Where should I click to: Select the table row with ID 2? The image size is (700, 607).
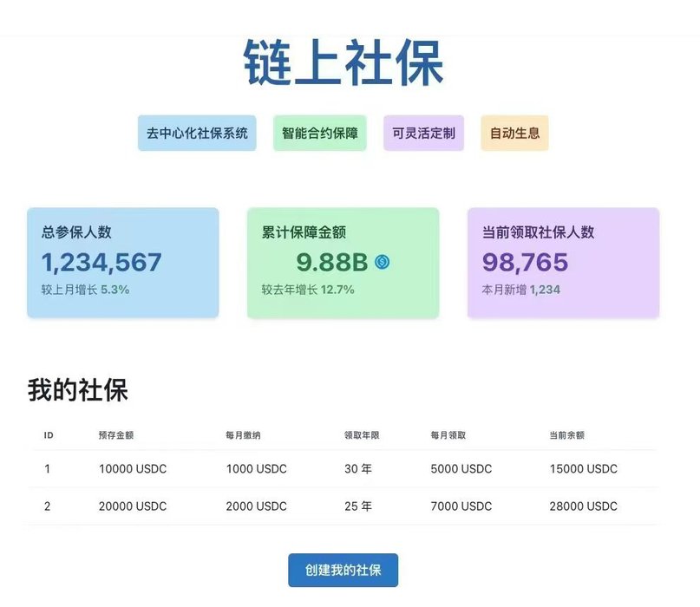pyautogui.click(x=343, y=506)
